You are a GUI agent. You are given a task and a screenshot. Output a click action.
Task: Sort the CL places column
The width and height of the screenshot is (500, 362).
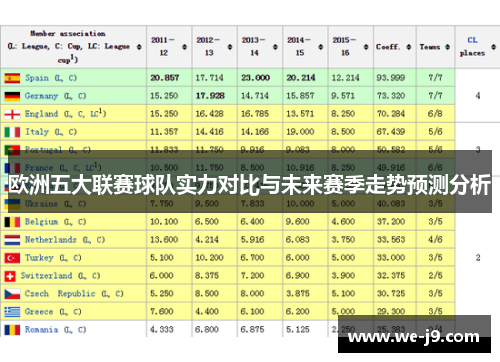(x=494, y=47)
